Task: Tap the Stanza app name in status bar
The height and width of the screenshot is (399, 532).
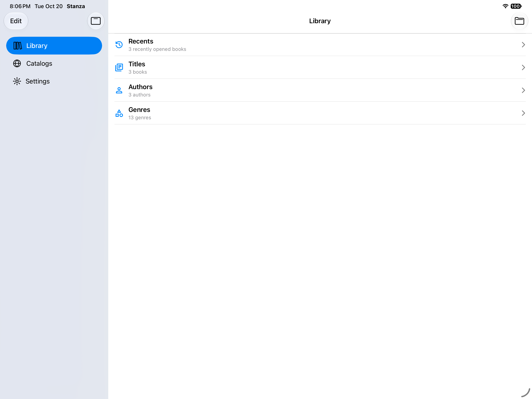Action: point(76,6)
